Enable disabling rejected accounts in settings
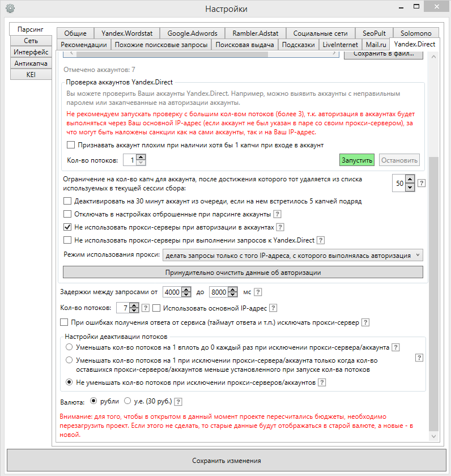The height and width of the screenshot is (476, 451). (67, 214)
